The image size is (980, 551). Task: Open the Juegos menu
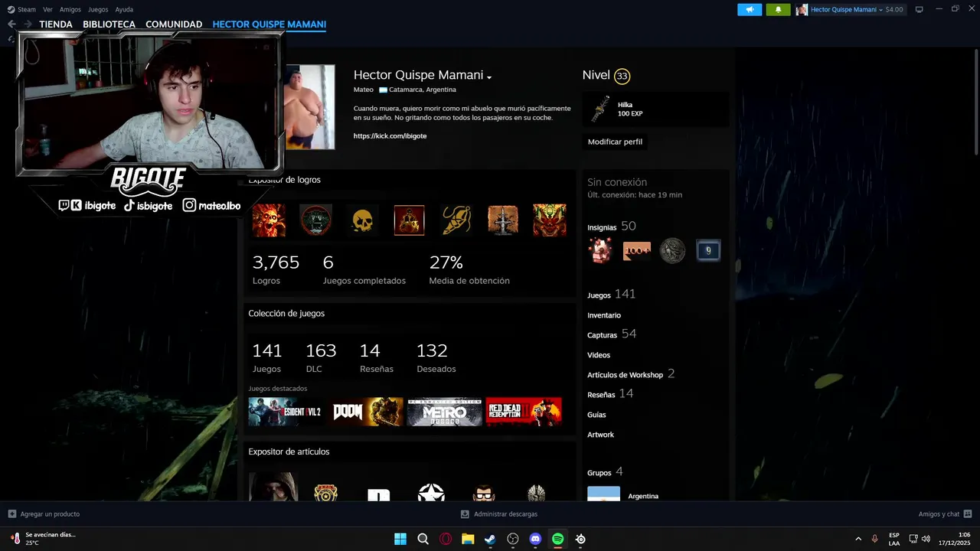click(98, 9)
